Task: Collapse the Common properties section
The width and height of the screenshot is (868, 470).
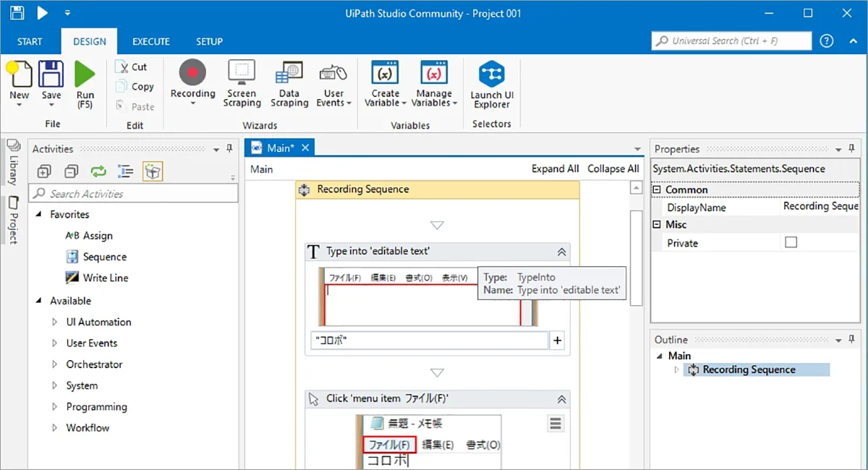Action: tap(658, 189)
